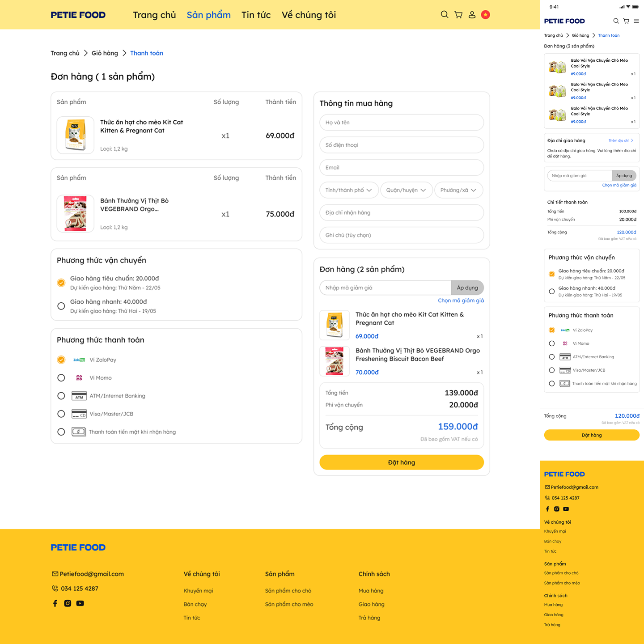Click the Vietnam flag language icon
Image resolution: width=644 pixels, height=644 pixels.
pos(486,15)
